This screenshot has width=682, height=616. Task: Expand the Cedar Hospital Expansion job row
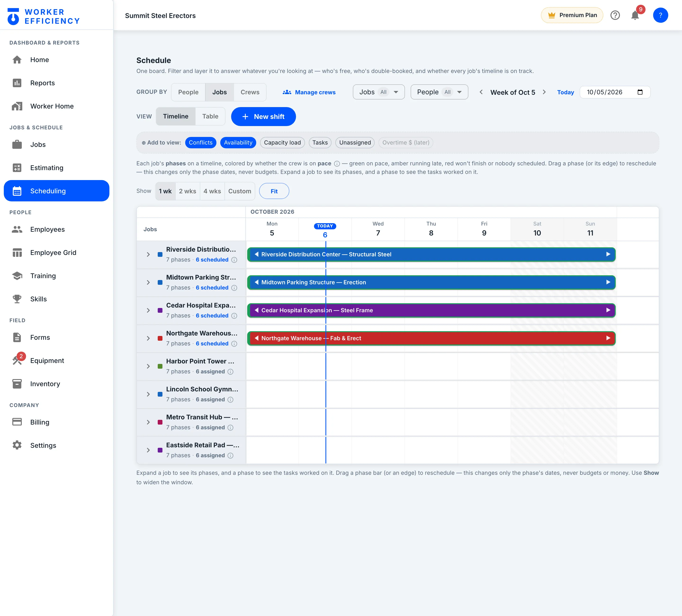pos(148,310)
